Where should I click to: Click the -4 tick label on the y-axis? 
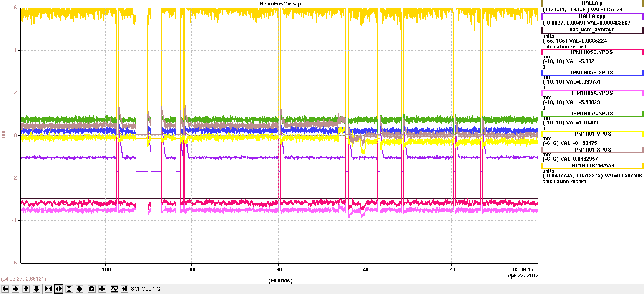tap(14, 220)
